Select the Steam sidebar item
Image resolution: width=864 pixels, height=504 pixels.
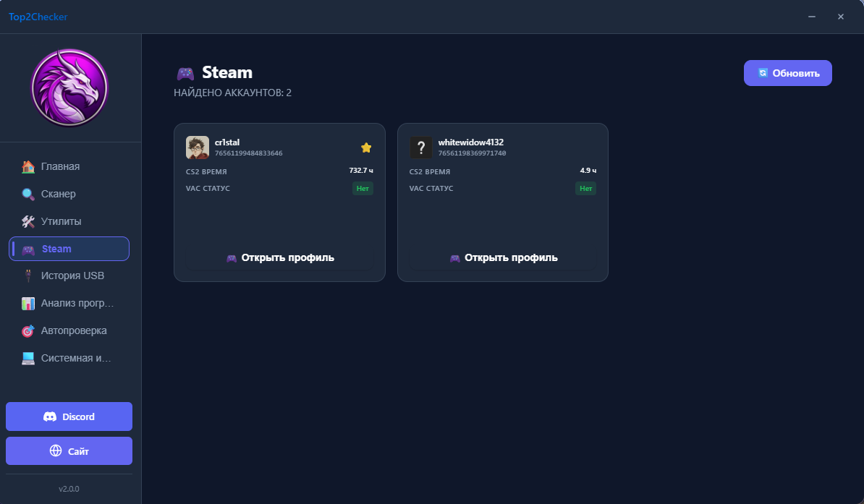click(69, 249)
